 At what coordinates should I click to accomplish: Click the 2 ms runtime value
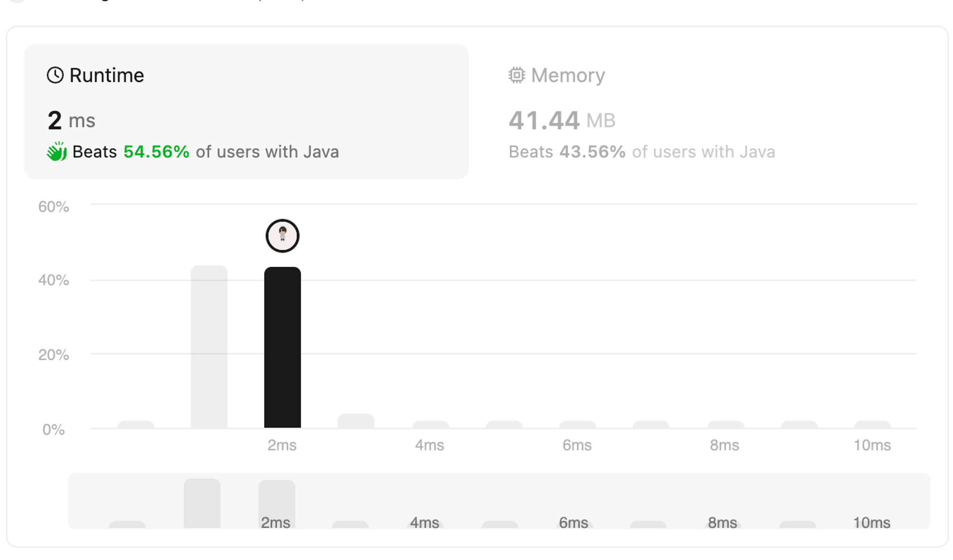pyautogui.click(x=71, y=120)
